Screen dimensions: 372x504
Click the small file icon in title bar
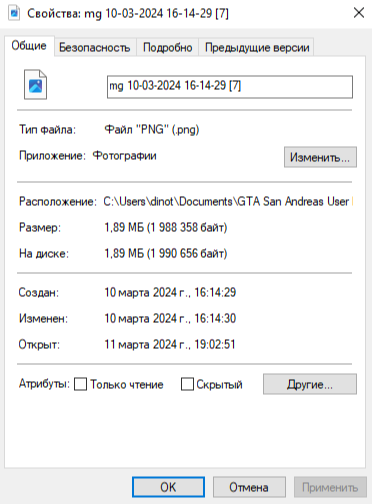click(14, 13)
